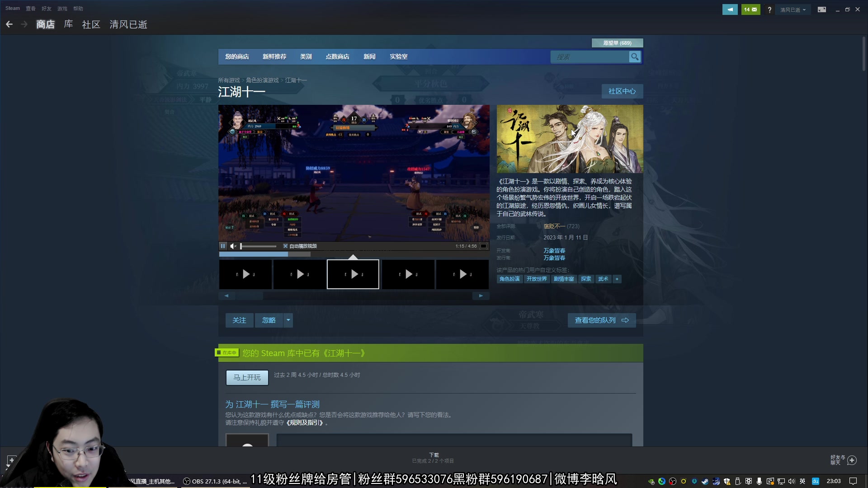Click the 忽略 ignore button

[x=269, y=320]
